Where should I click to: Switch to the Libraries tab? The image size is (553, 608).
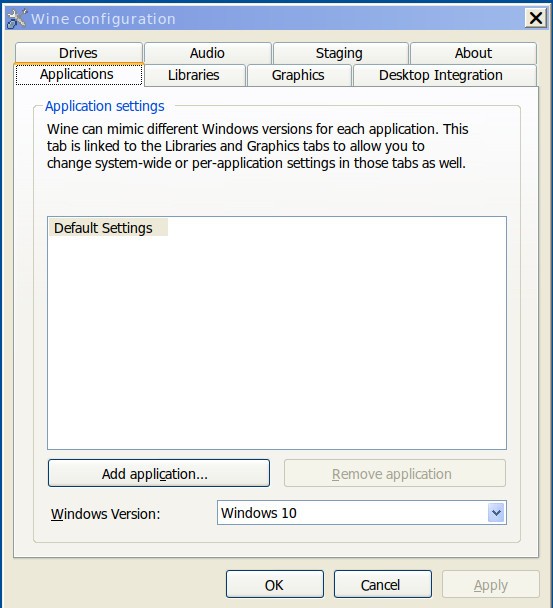pos(194,75)
